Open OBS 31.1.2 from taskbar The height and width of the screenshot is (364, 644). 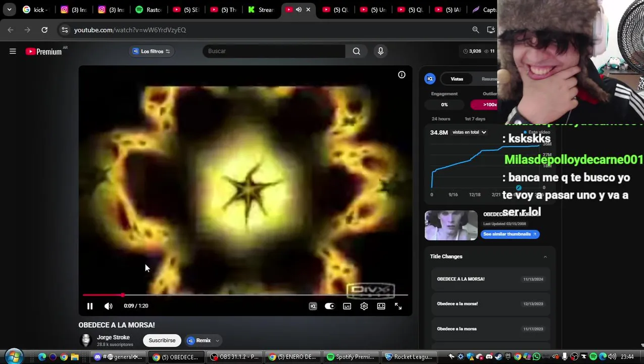pos(234,357)
